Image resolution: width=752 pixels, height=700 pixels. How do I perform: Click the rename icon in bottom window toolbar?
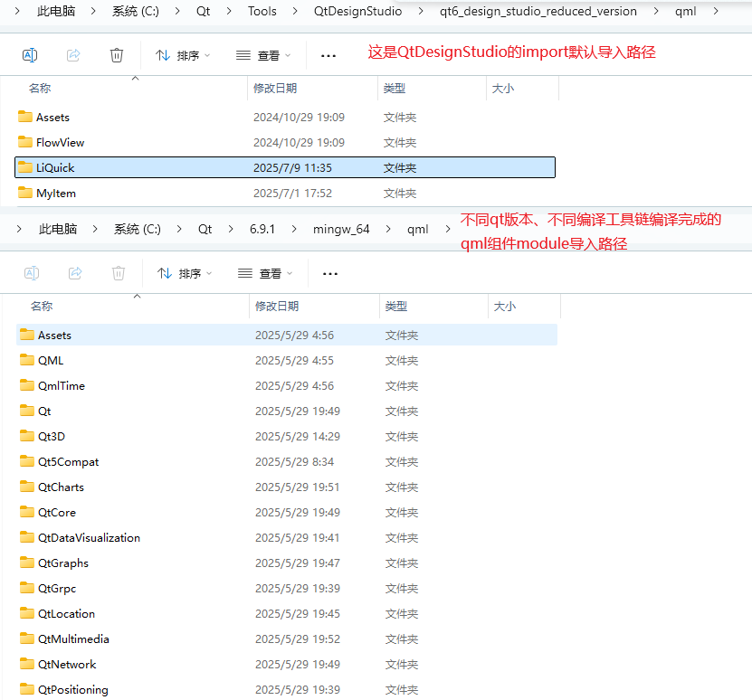pyautogui.click(x=32, y=273)
